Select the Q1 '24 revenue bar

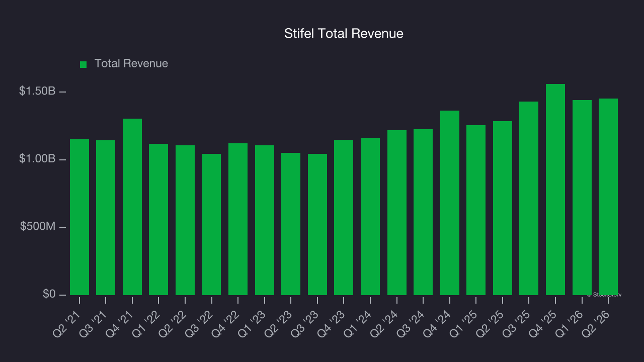[x=370, y=216]
